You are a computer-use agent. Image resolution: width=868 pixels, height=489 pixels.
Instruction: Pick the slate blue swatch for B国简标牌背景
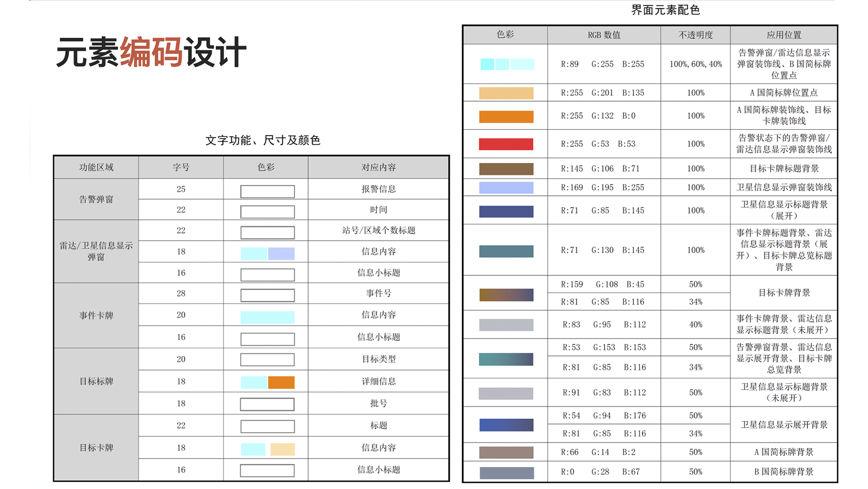point(507,473)
